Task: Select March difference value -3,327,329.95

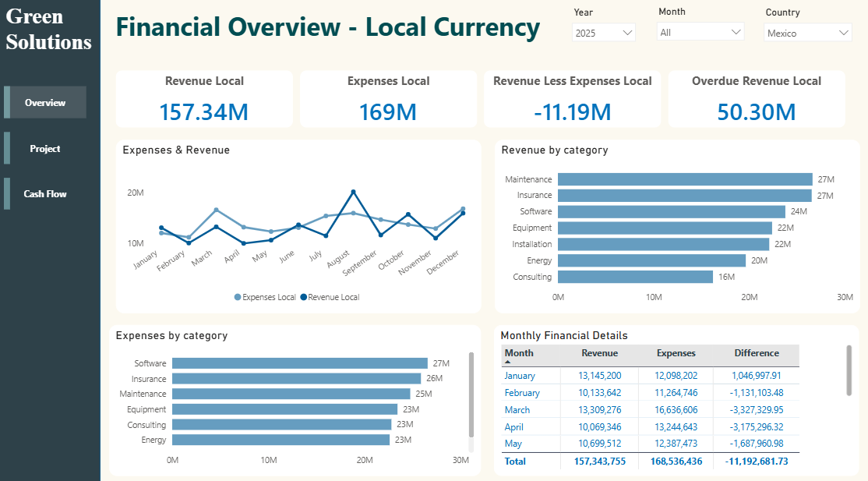Action: click(756, 410)
